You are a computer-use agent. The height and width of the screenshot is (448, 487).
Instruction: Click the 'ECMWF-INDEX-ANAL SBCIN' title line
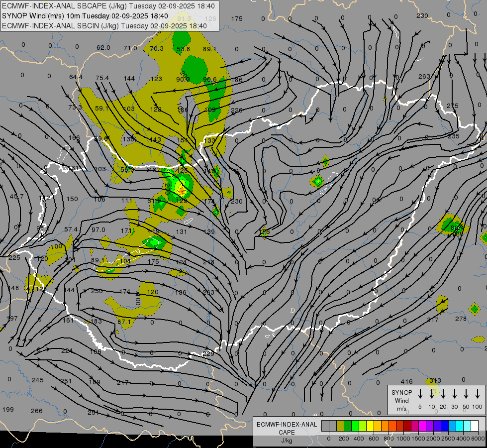[104, 26]
